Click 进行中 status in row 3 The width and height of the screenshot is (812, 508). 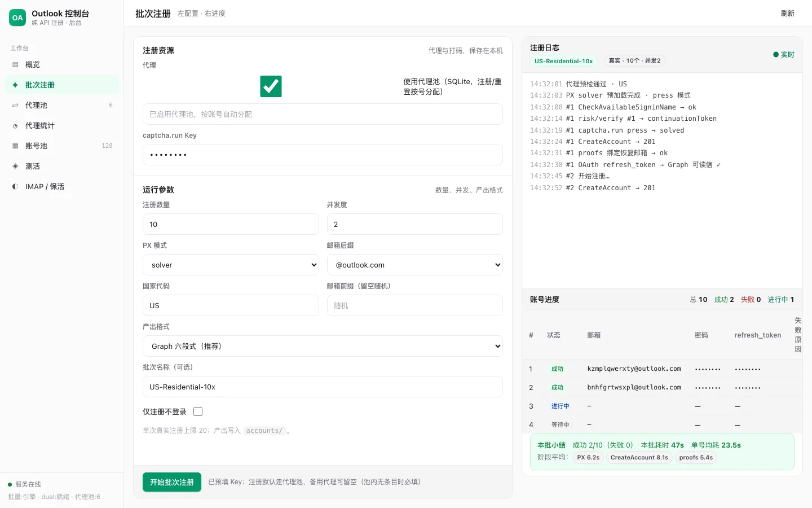[x=560, y=406]
